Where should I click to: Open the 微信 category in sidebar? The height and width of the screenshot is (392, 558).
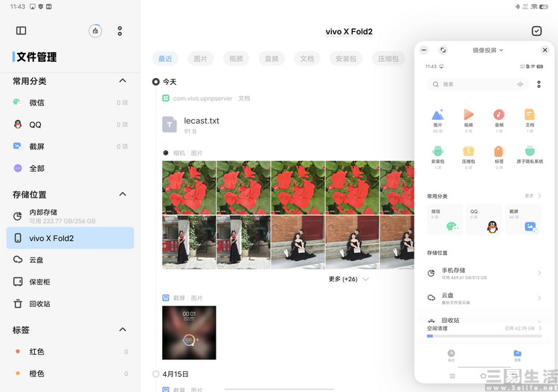(70, 103)
